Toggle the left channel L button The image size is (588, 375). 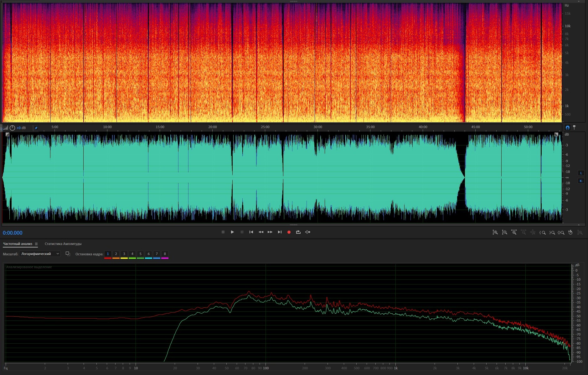pos(581,173)
